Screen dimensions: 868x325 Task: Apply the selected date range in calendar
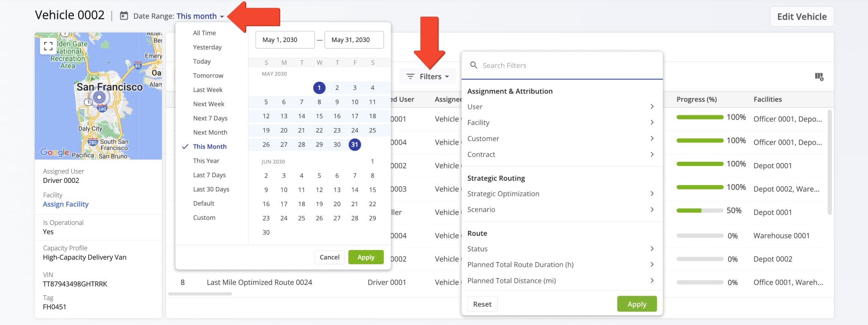pyautogui.click(x=366, y=258)
